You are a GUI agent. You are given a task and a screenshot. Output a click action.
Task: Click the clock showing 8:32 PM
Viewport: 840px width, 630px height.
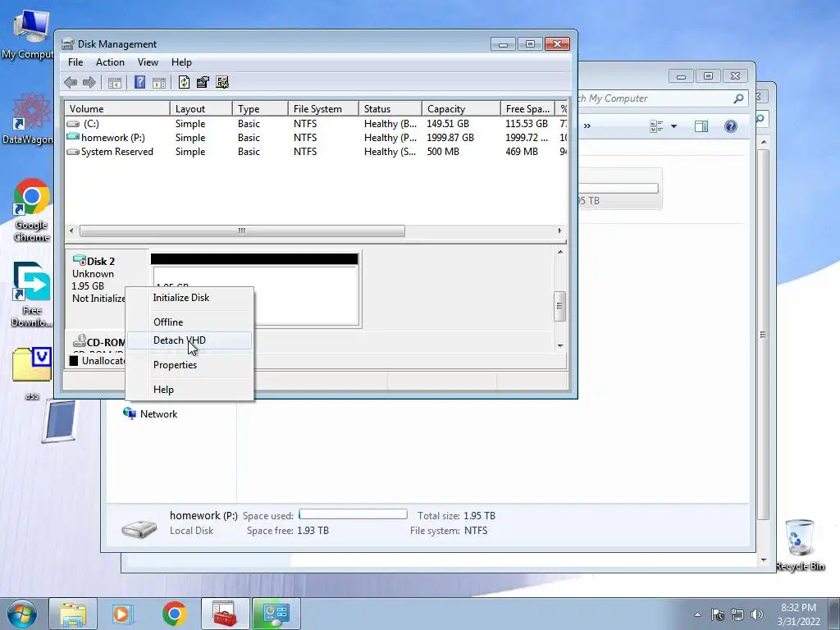coord(798,608)
